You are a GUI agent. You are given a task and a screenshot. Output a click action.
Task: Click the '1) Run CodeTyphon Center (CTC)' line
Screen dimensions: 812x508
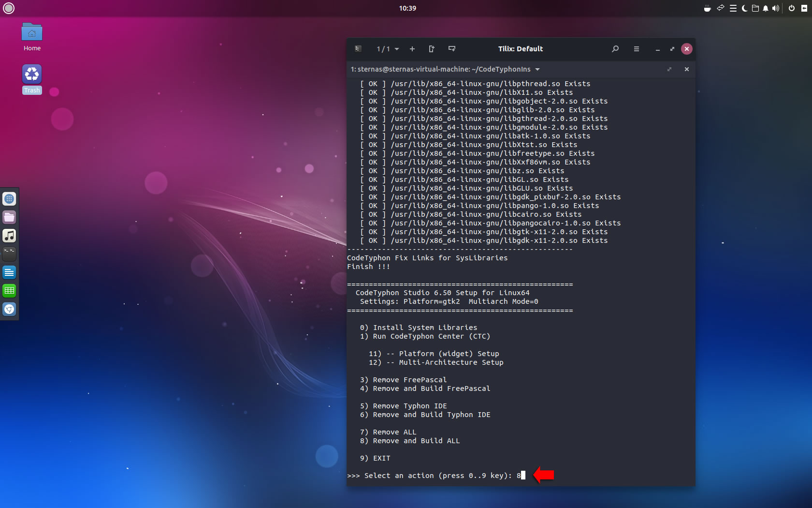coord(425,336)
